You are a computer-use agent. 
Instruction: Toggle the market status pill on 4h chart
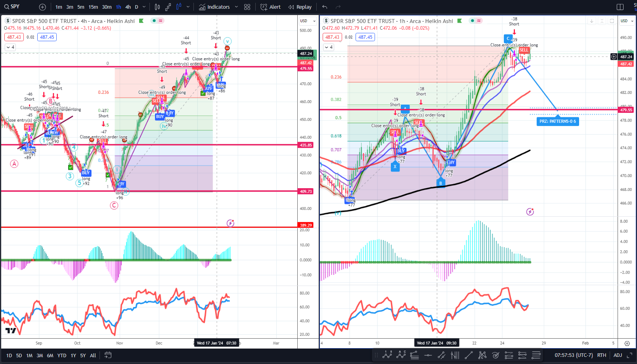pyautogui.click(x=157, y=21)
